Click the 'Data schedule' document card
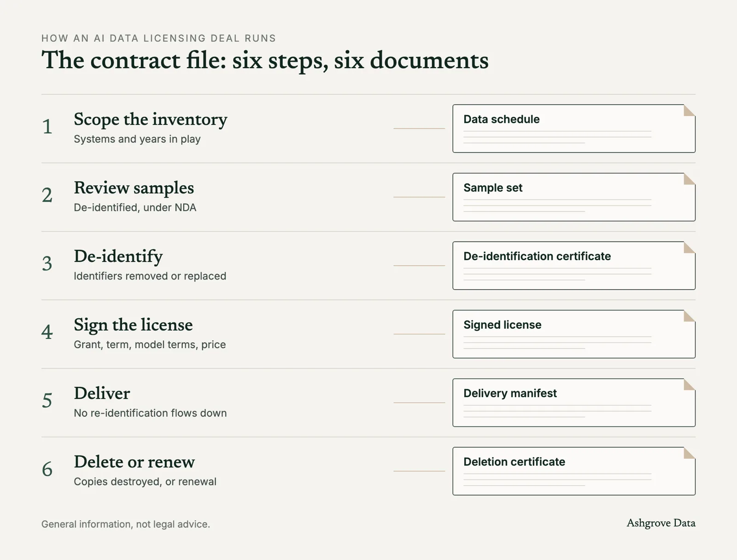This screenshot has width=737, height=560. tap(574, 128)
